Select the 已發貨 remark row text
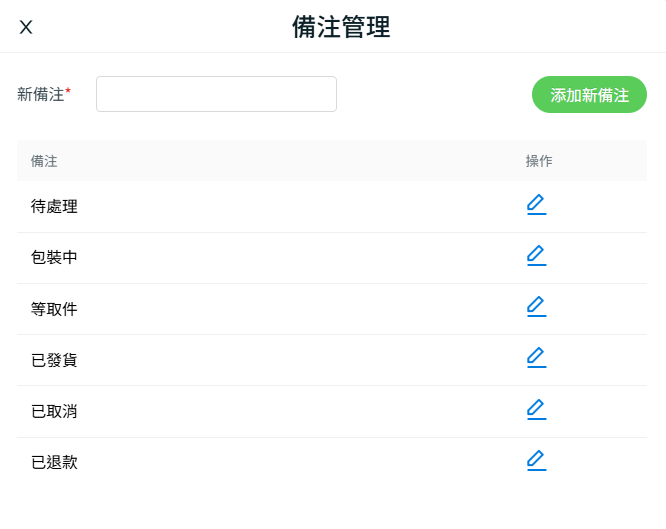666x529 pixels. click(54, 360)
